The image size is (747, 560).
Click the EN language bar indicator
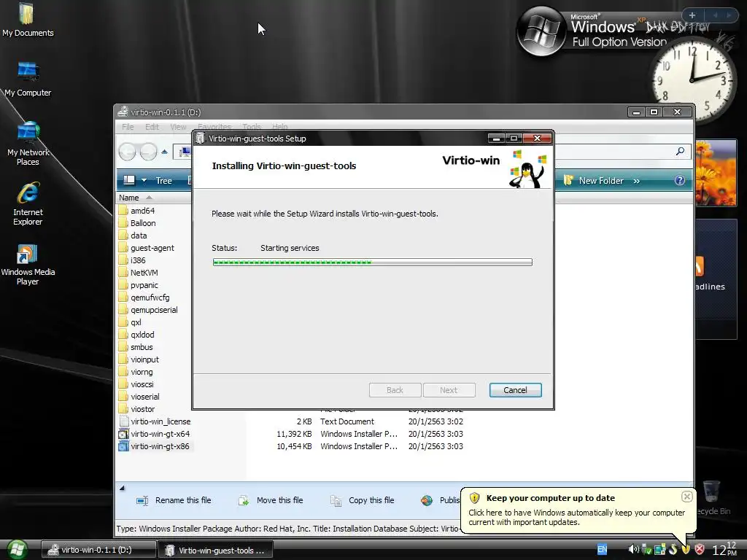click(x=602, y=550)
